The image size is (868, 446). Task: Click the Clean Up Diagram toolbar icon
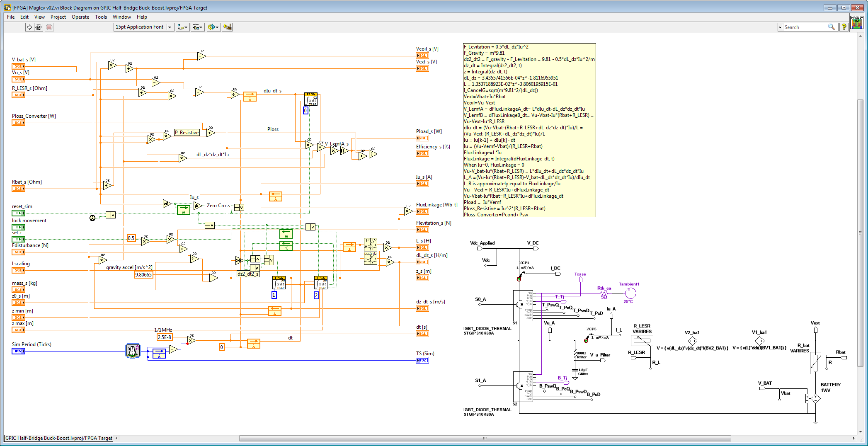pos(227,27)
